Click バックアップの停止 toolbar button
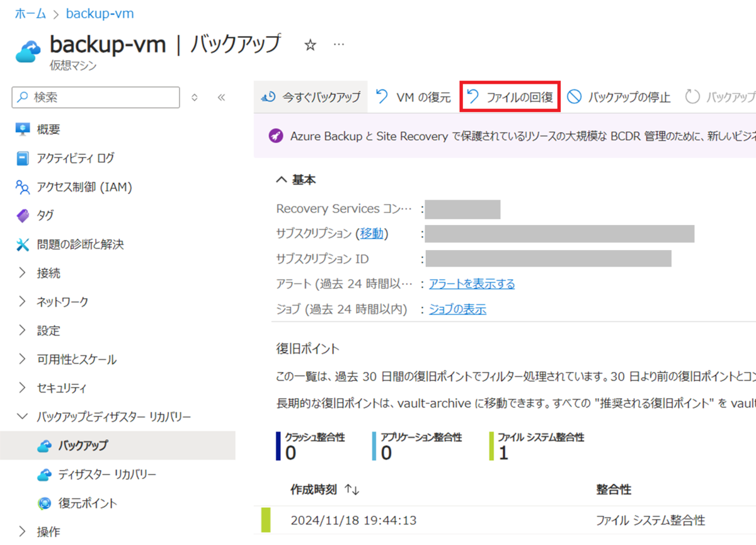Screen dimensions: 756x545 (x=619, y=97)
